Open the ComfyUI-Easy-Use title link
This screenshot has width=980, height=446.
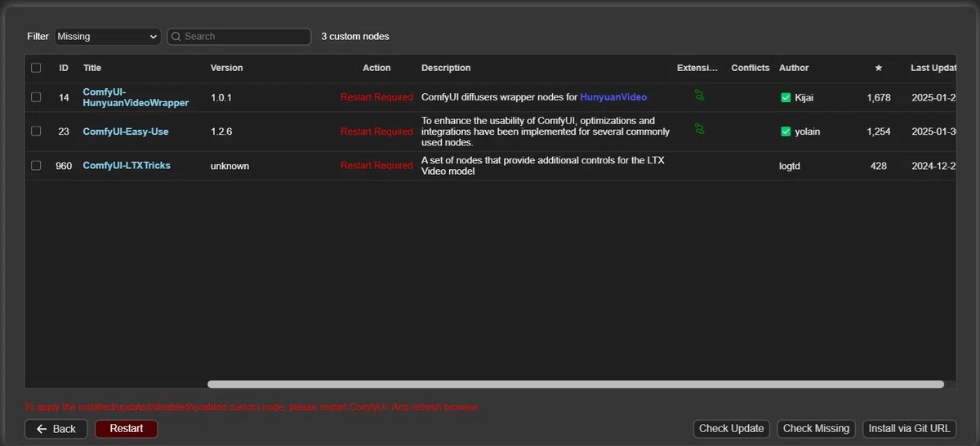pos(126,132)
